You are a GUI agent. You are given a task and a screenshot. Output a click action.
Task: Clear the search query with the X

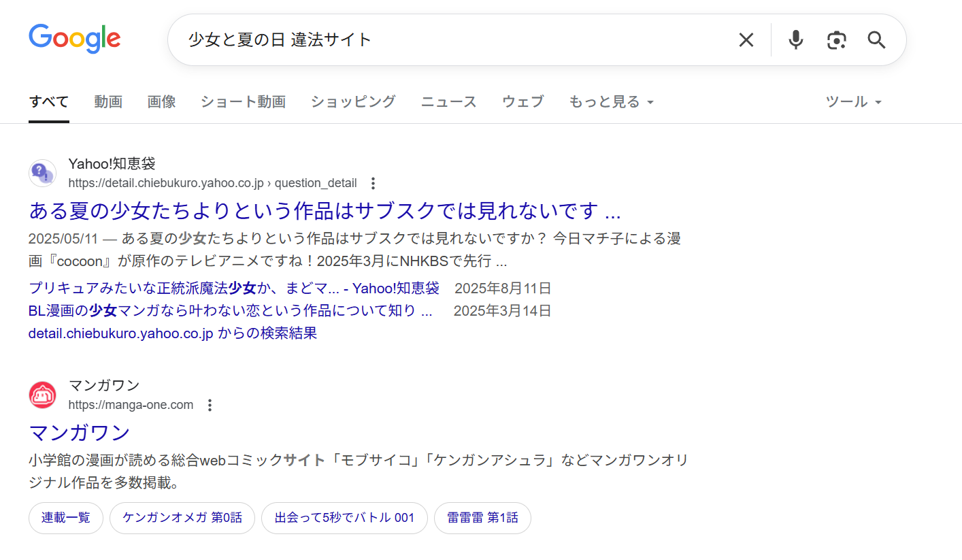(746, 39)
